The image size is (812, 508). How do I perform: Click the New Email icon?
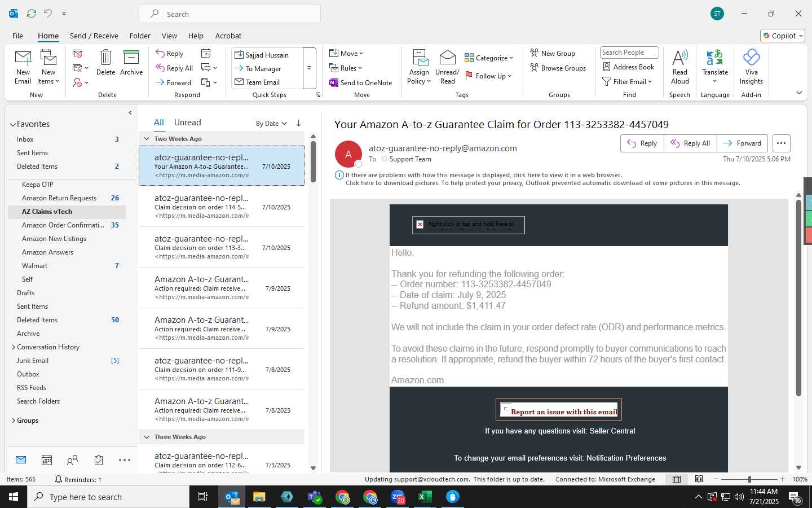point(23,58)
